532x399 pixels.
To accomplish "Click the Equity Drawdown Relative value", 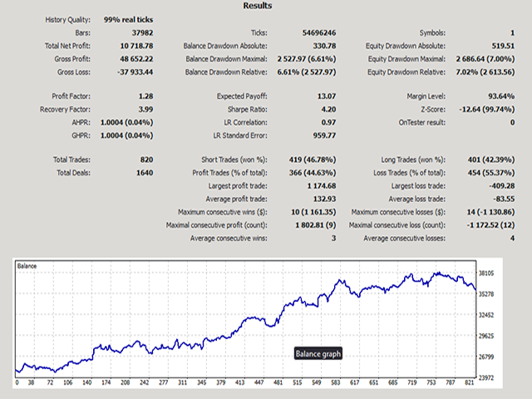I will point(485,72).
